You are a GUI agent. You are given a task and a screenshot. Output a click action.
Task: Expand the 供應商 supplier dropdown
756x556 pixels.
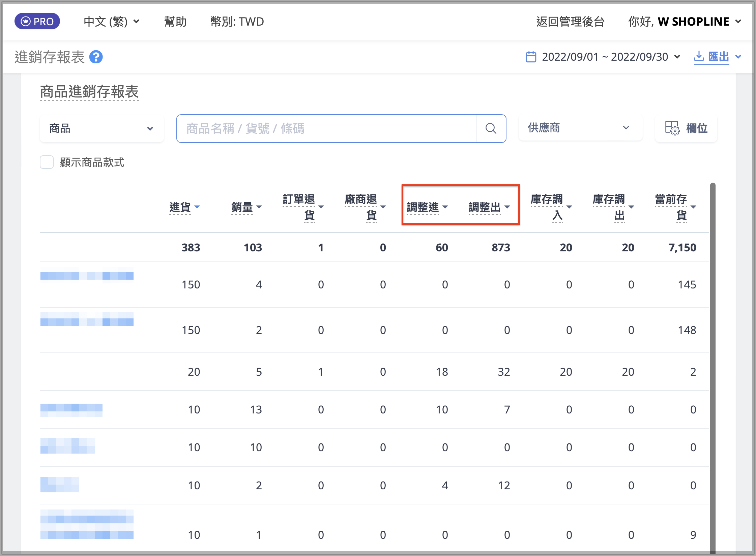(x=580, y=128)
